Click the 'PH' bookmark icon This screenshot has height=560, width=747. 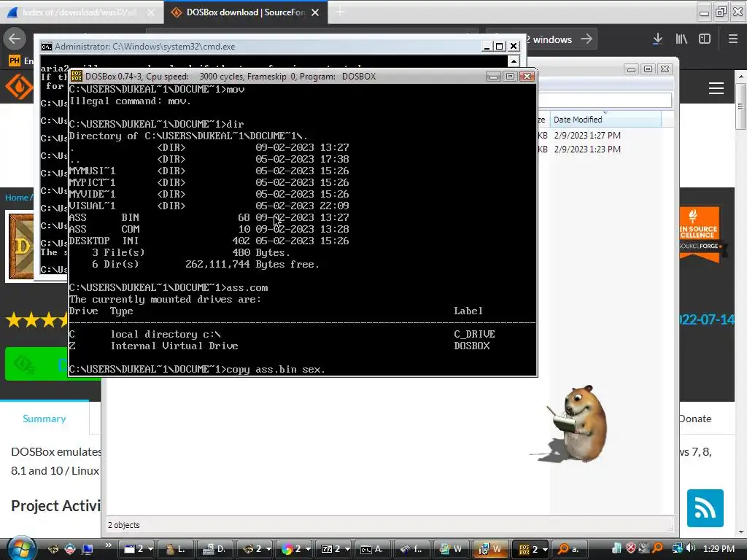pyautogui.click(x=15, y=61)
